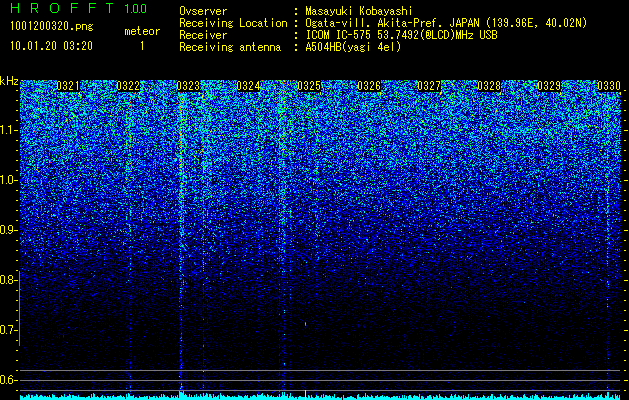
Task: Click the 0324 time marker
Action: pyautogui.click(x=248, y=86)
